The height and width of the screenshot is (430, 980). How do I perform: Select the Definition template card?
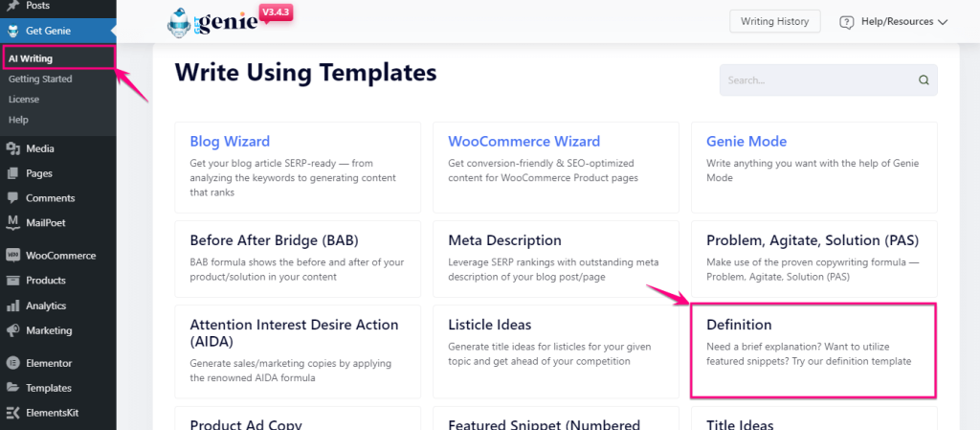click(813, 351)
